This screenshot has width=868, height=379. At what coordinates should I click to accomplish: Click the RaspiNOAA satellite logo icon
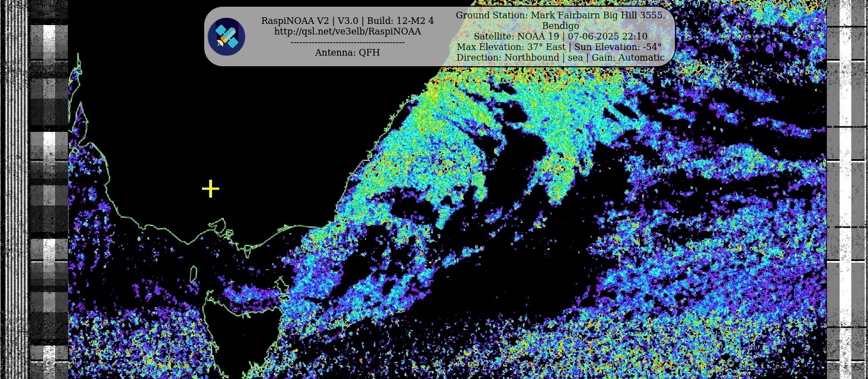pyautogui.click(x=226, y=37)
